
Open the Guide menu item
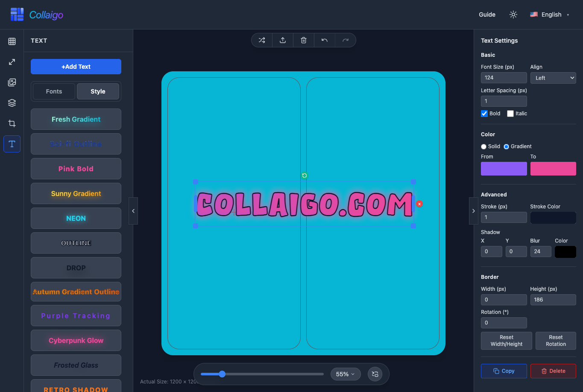pyautogui.click(x=487, y=15)
